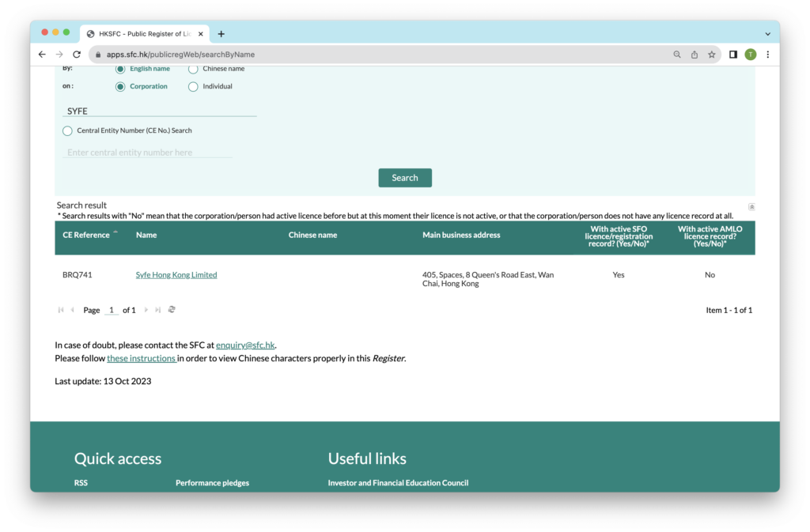Collapse the search result panel icon
810x532 pixels.
tap(751, 207)
